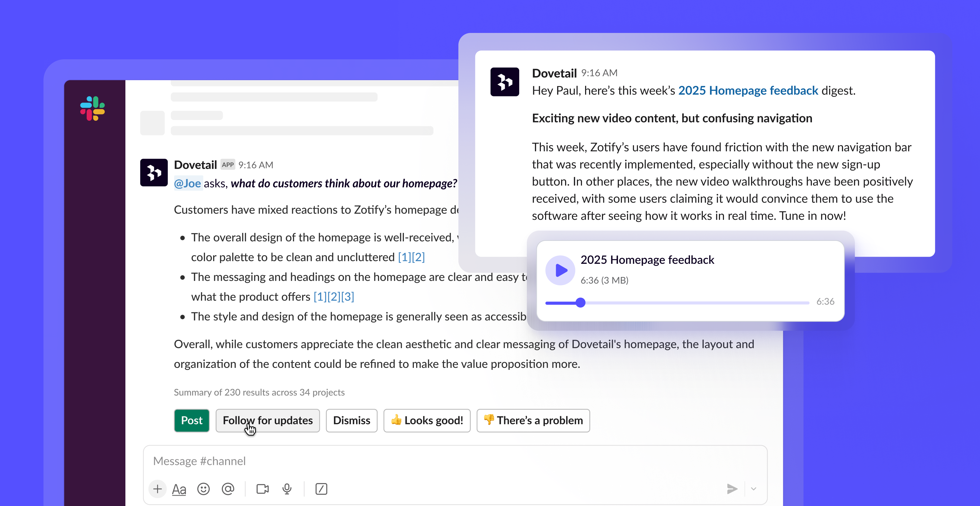This screenshot has width=980, height=506.
Task: Click the audio playback progress slider
Action: (x=581, y=303)
